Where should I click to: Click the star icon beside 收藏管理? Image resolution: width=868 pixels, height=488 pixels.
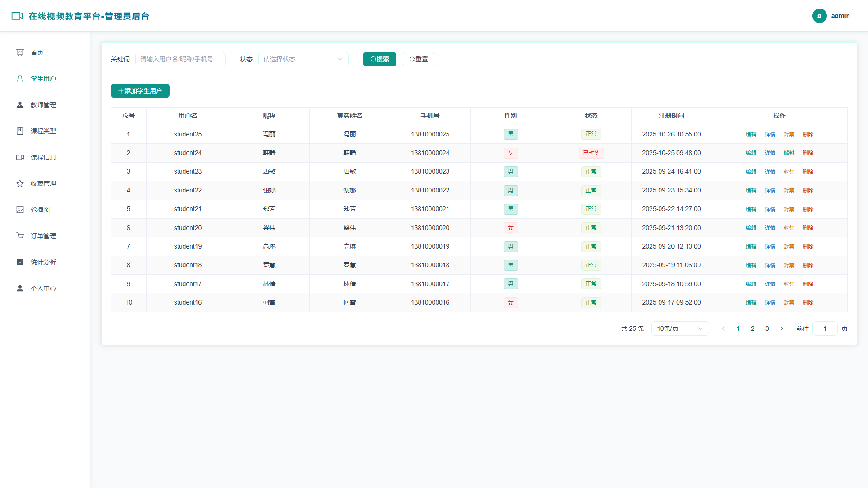(x=20, y=183)
